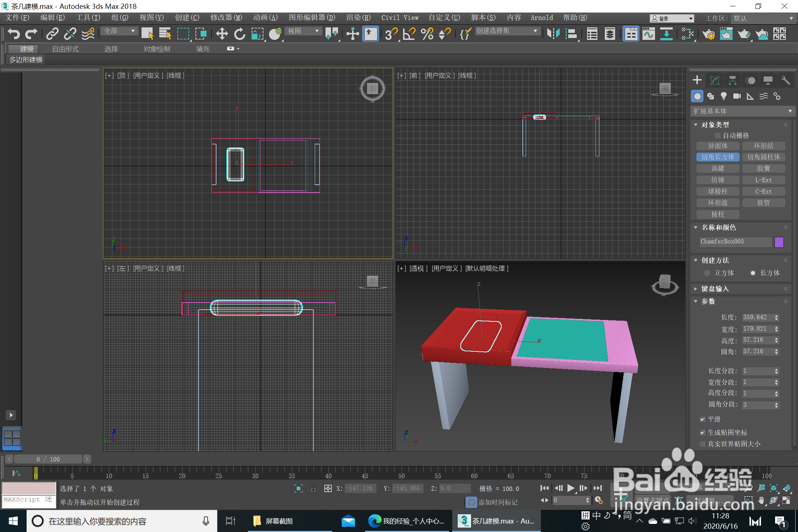Click the 软管 object button

click(x=764, y=203)
